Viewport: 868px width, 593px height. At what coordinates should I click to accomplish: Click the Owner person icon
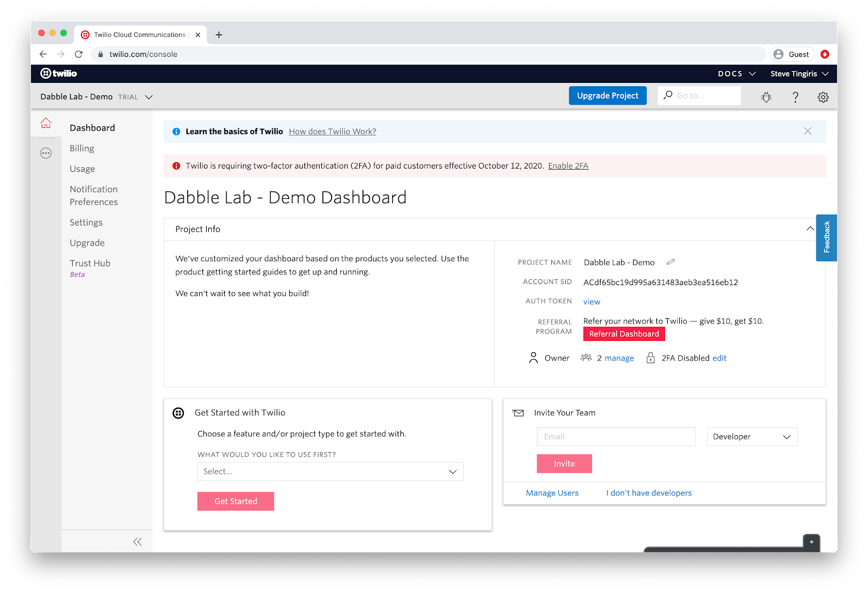pyautogui.click(x=533, y=358)
